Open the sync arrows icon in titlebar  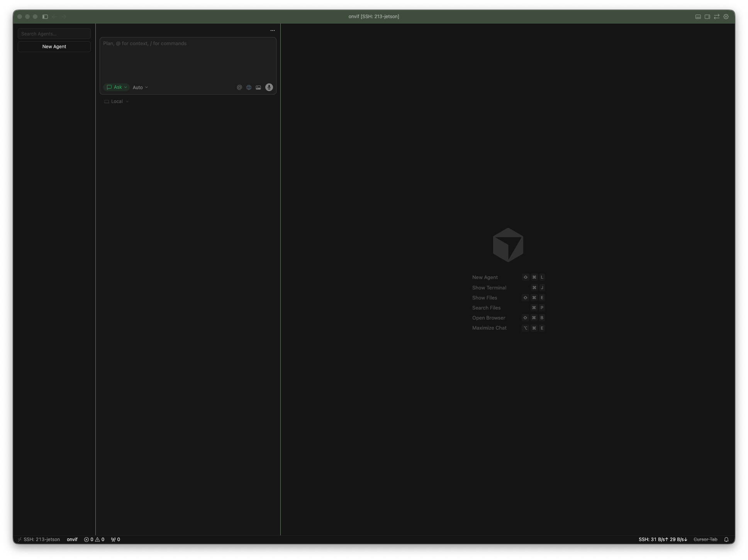tap(716, 17)
